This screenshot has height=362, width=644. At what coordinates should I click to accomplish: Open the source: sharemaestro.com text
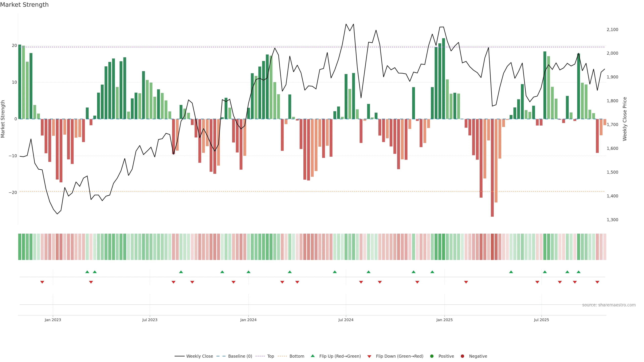609,305
